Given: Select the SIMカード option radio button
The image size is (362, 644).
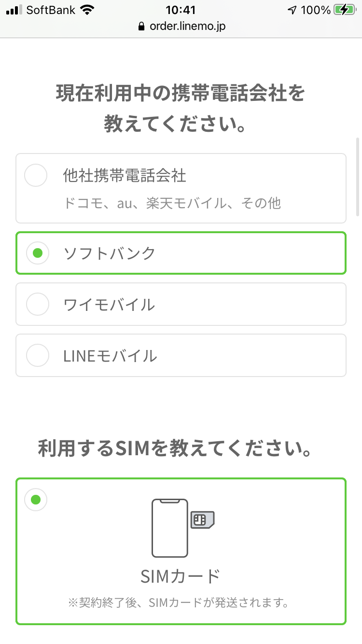Looking at the screenshot, I should (36, 500).
